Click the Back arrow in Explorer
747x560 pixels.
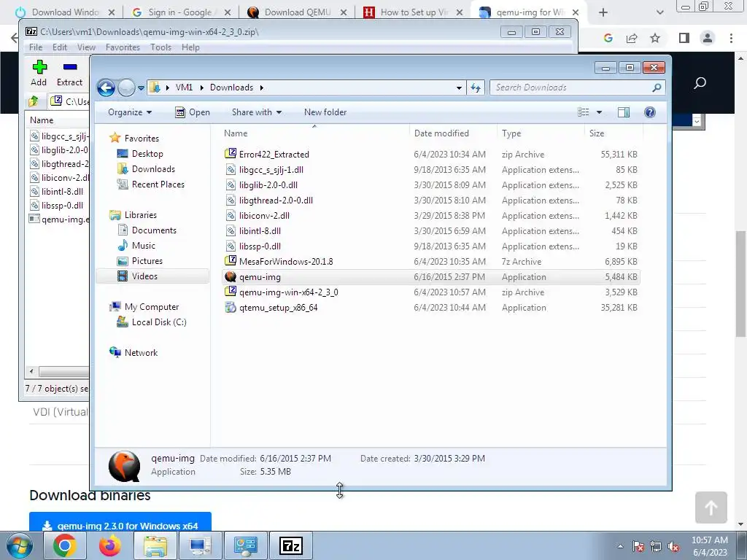coord(106,87)
